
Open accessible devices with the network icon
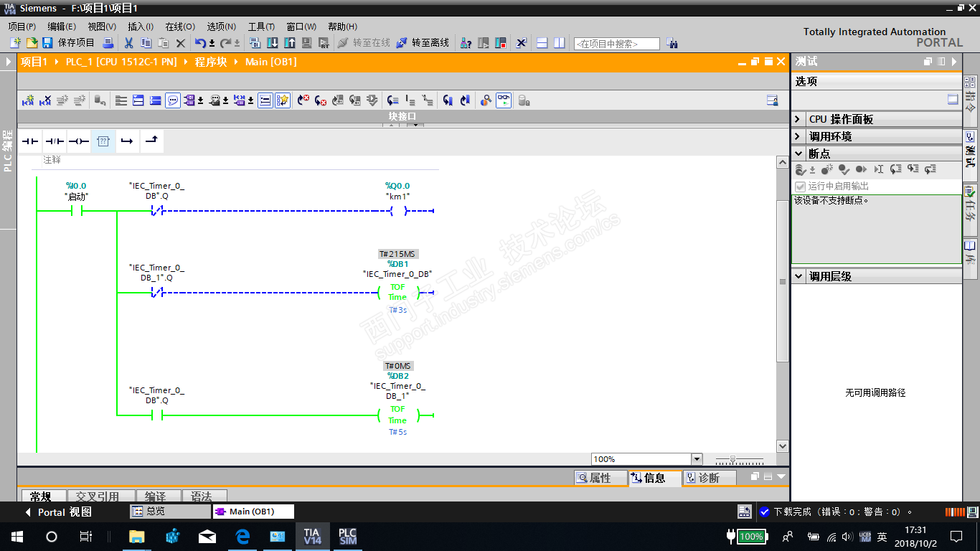(466, 43)
